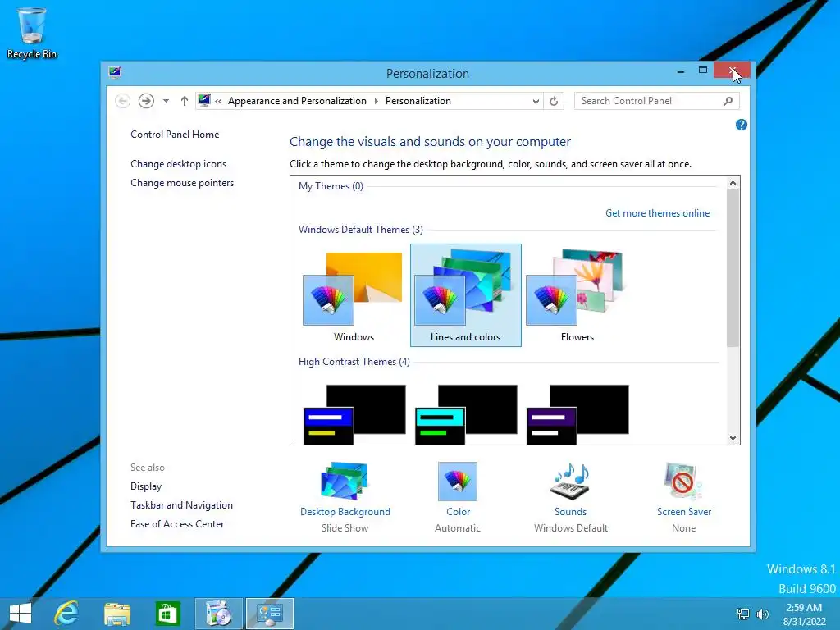Select the Personalization breadcrumb

(418, 101)
